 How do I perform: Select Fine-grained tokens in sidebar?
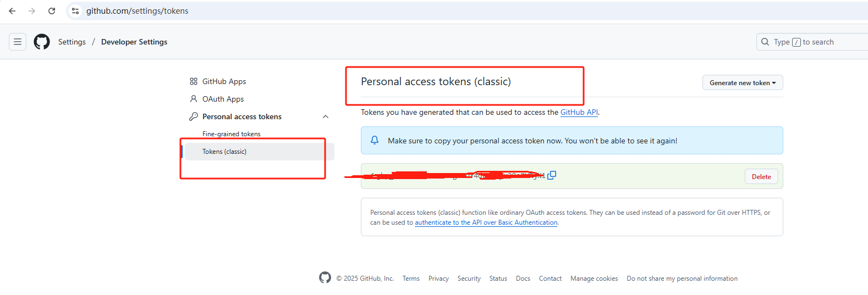(232, 134)
